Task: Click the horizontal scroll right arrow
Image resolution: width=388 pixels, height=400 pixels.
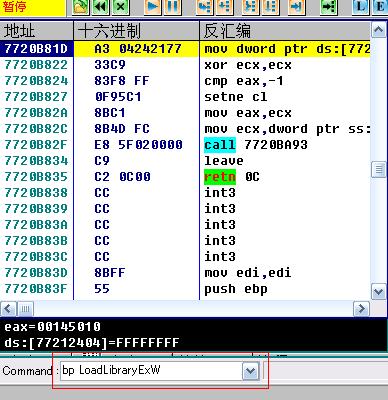Action: coord(361,309)
